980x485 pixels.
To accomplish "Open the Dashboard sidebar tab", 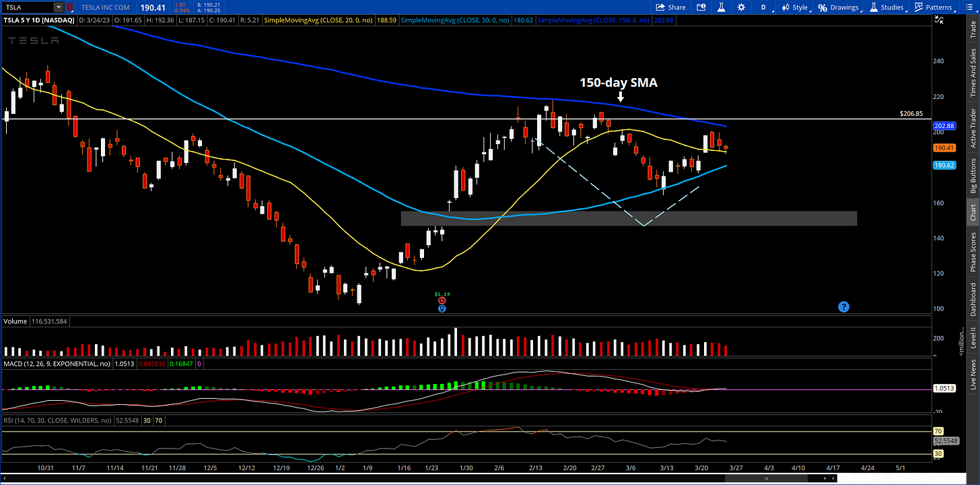I will point(973,299).
